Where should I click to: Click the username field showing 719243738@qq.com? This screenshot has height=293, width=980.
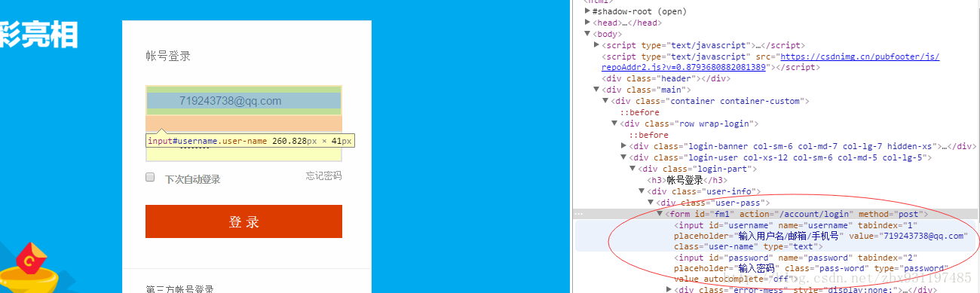pyautogui.click(x=243, y=101)
